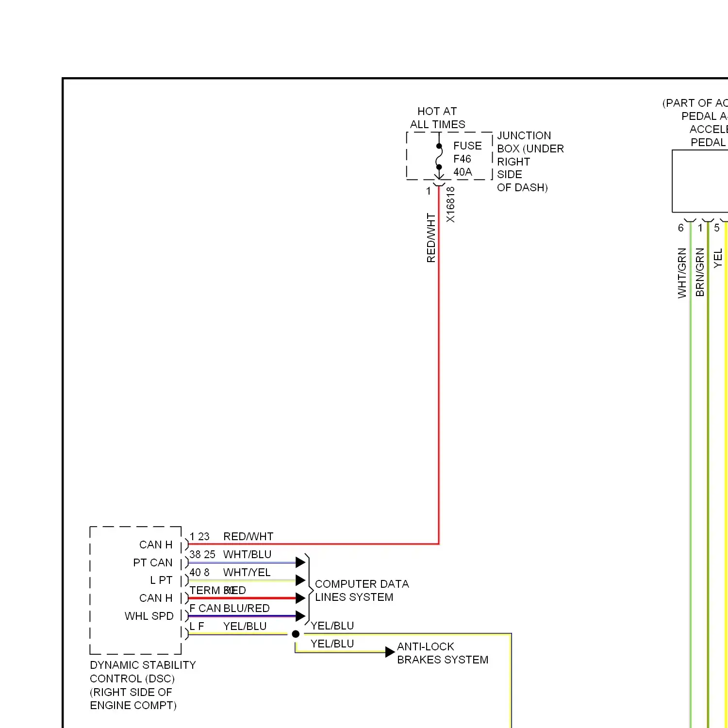This screenshot has height=728, width=728.
Task: Select JUNCTION BOX (UNDER RIGHT SIDE OF DASH) text
Action: pos(530,162)
